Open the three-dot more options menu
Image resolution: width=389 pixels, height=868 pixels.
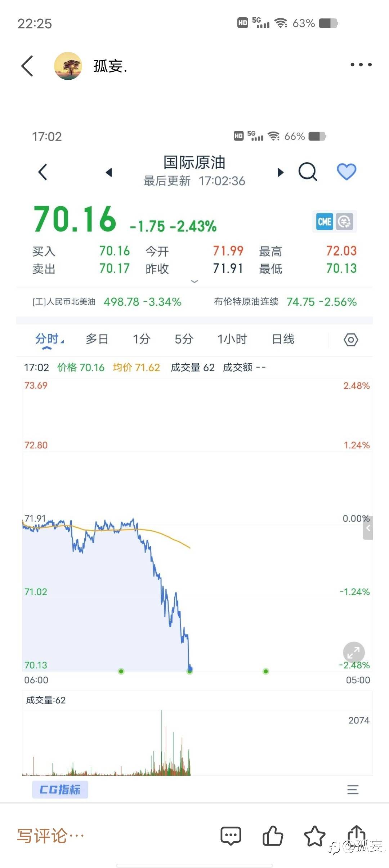click(x=361, y=65)
